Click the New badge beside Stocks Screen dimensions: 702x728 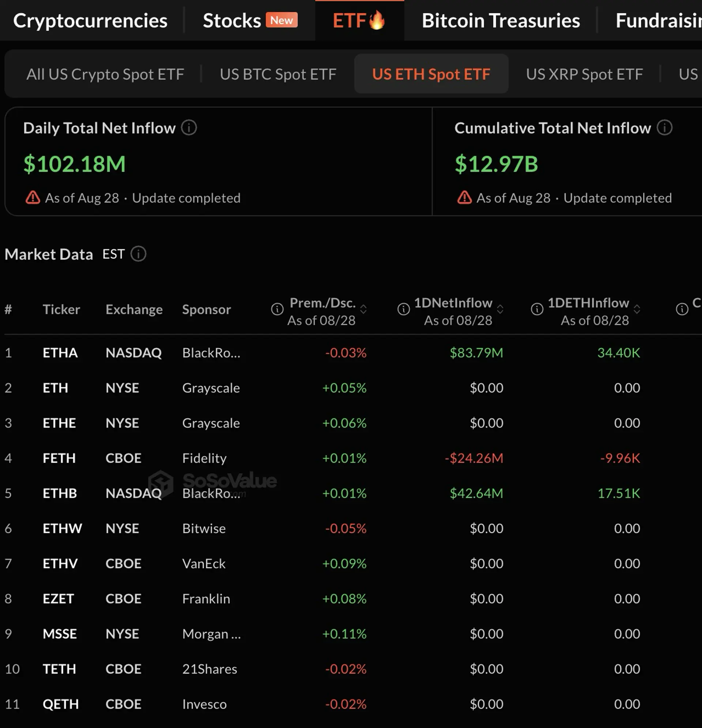(281, 20)
